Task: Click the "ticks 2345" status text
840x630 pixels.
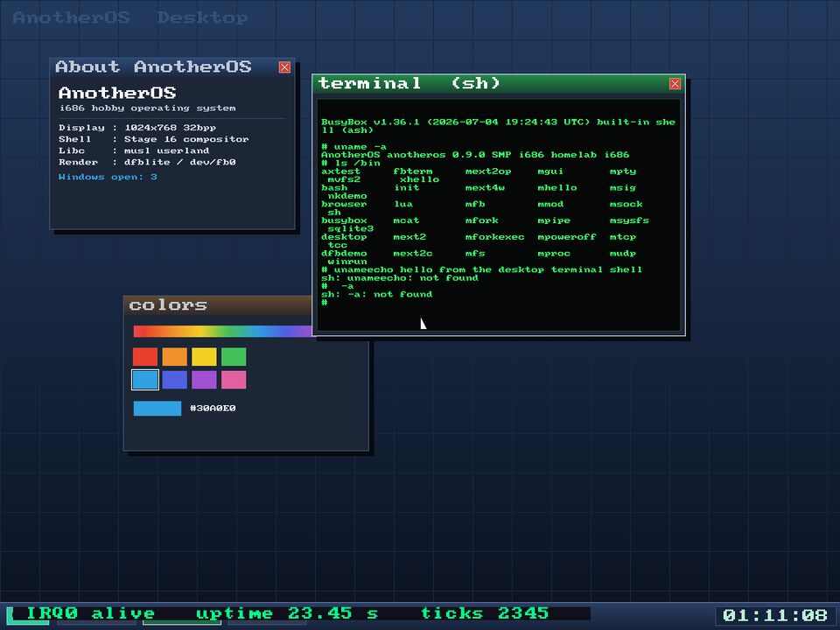Action: click(485, 613)
